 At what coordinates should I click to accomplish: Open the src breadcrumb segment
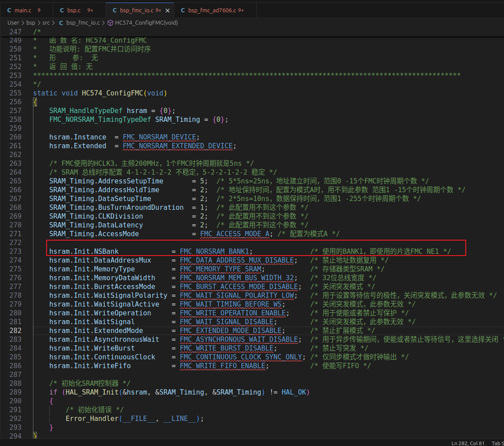point(46,23)
